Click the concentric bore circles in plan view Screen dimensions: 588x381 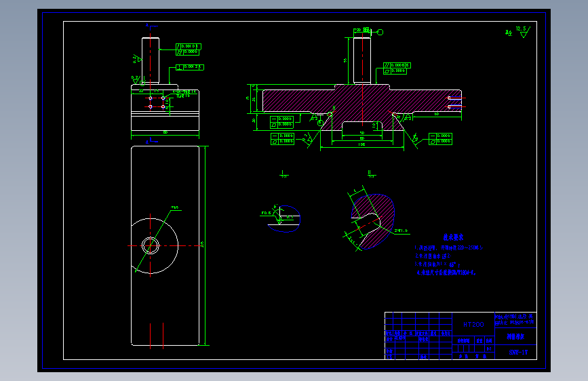[151, 246]
